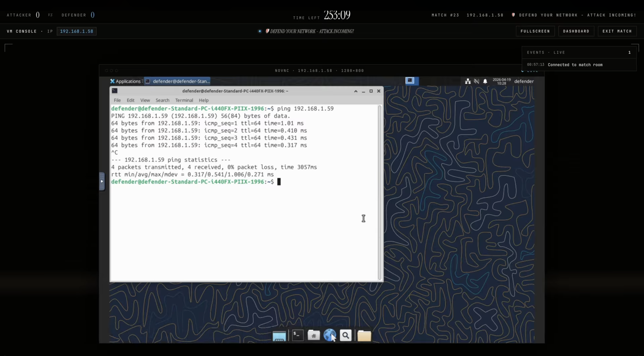644x356 pixels.
Task: Open the home folder dock icon
Action: (x=314, y=335)
